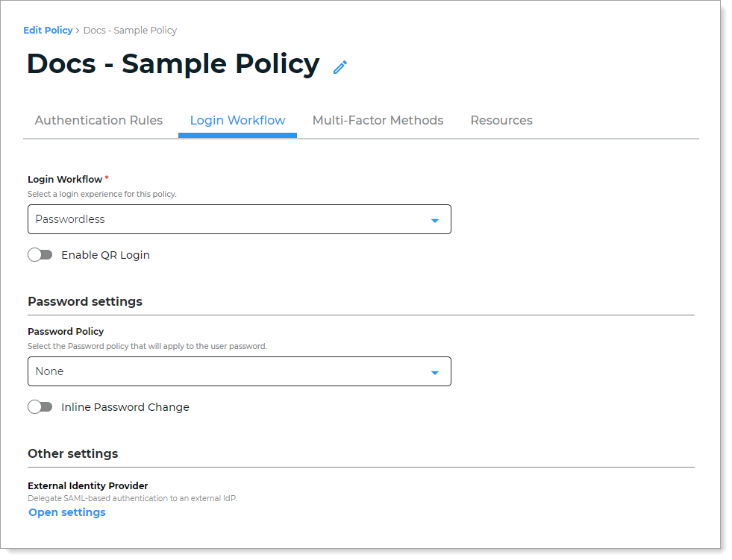The height and width of the screenshot is (560, 732).
Task: Go to the Resources tab
Action: click(x=501, y=121)
